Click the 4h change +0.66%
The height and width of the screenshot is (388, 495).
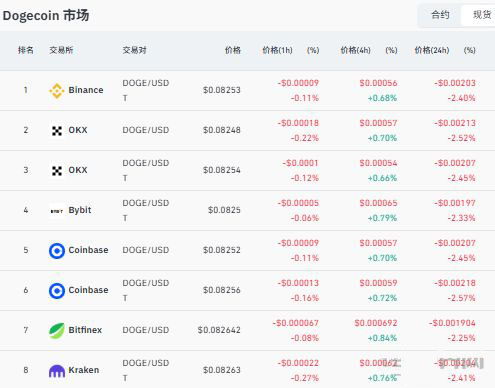382,178
